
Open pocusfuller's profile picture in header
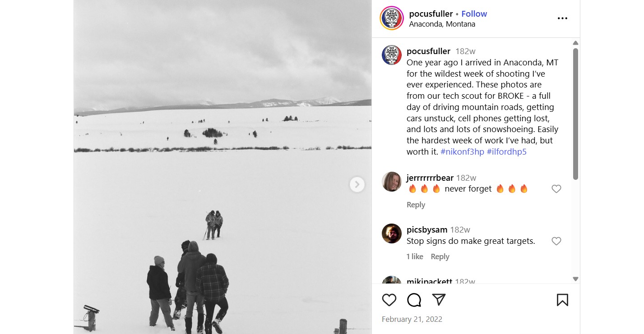392,18
